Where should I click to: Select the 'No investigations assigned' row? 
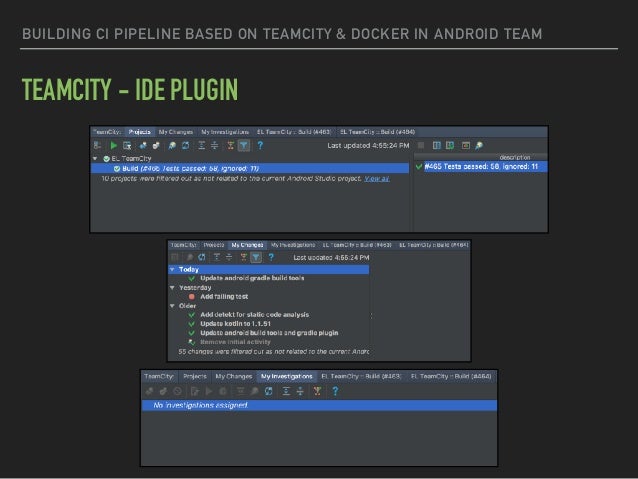(319, 405)
